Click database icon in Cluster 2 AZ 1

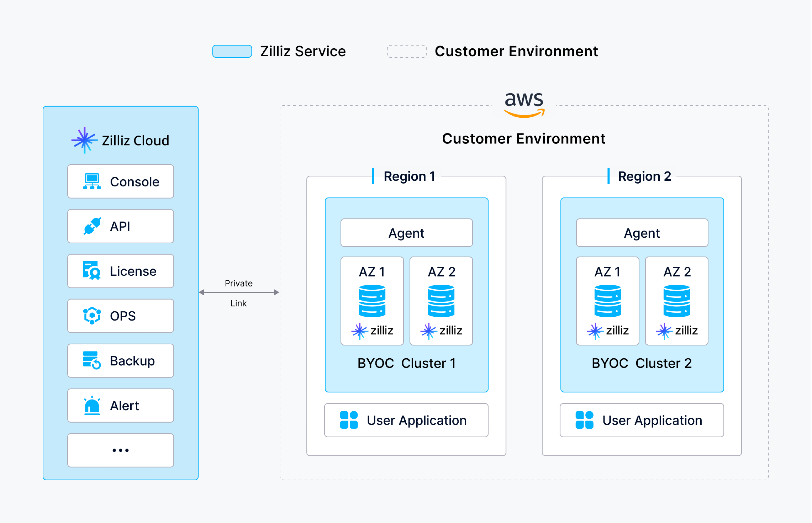(608, 301)
